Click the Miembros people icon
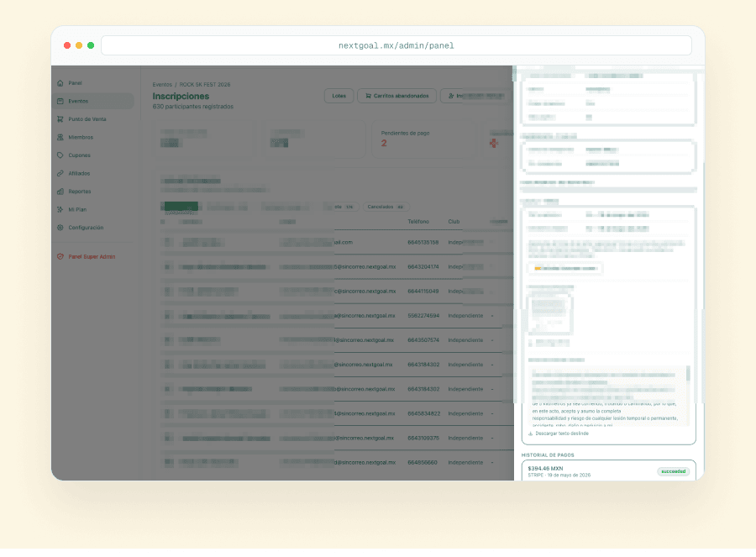Screen dimensions: 756x557 pos(60,138)
